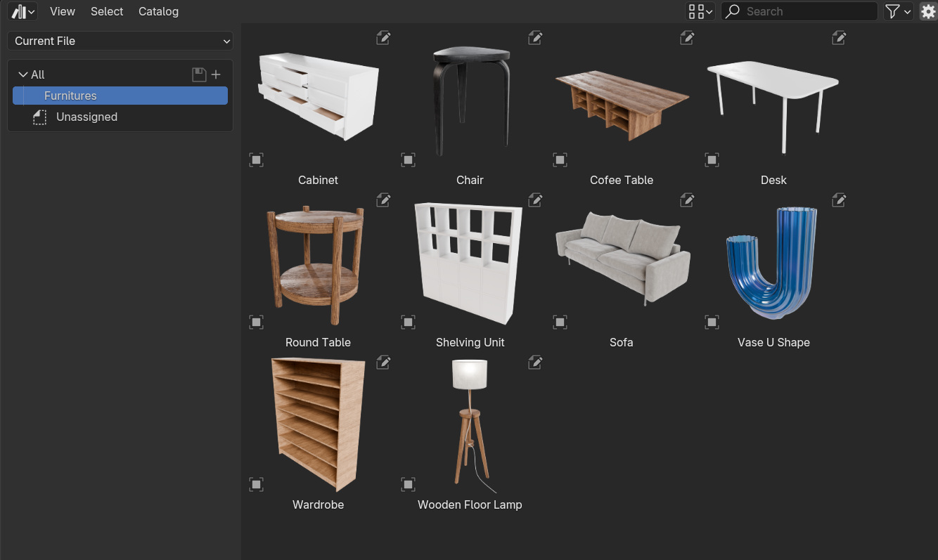Image resolution: width=938 pixels, height=560 pixels.
Task: Open the View menu
Action: coord(63,11)
